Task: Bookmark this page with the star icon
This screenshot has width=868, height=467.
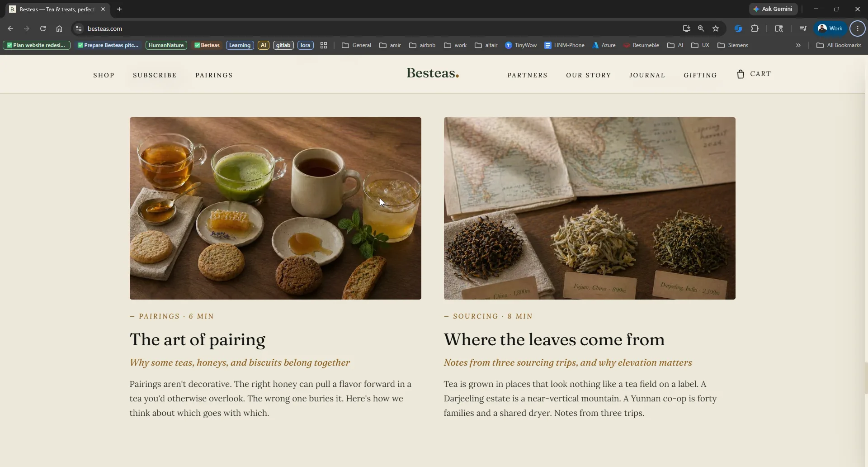Action: tap(716, 29)
